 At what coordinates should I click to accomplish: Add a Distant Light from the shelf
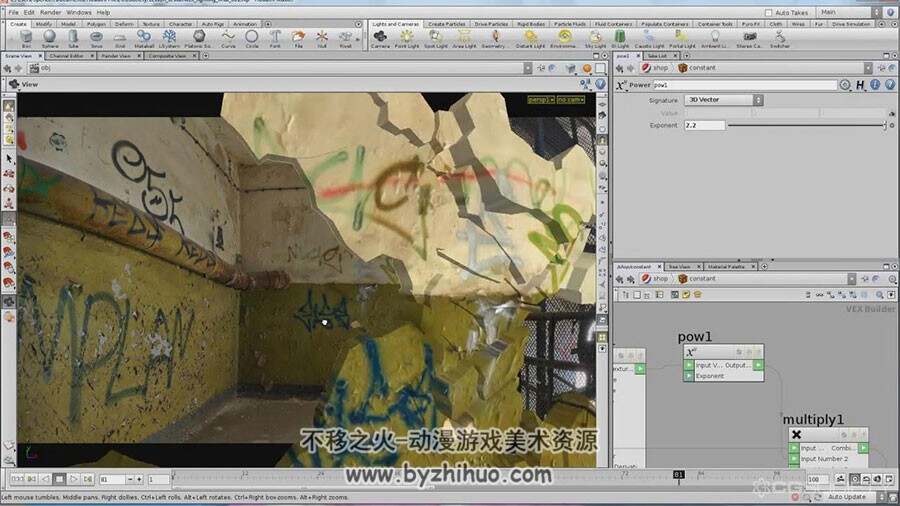[530, 39]
